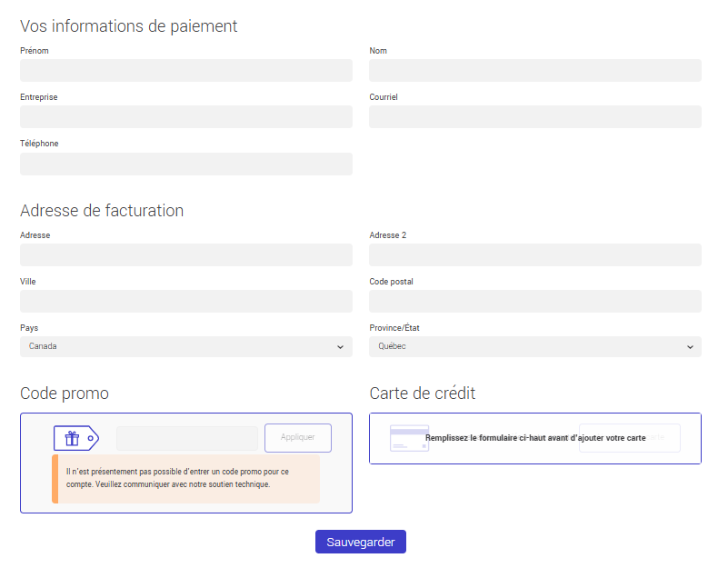
Task: Click the orange promo code warning message
Action: pyautogui.click(x=186, y=477)
